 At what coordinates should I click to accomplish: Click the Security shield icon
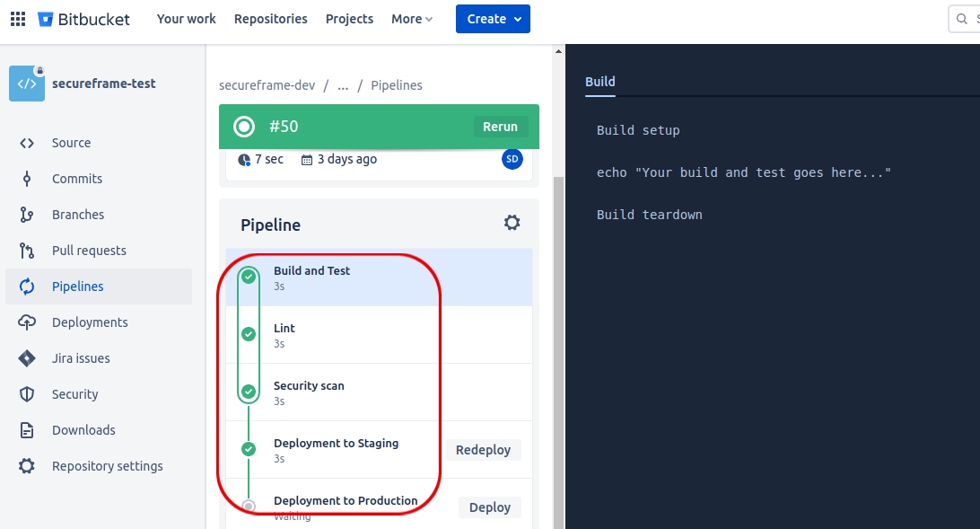tap(26, 394)
